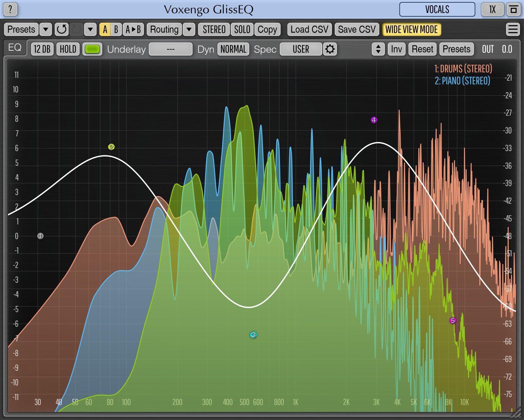
Task: Select the EQ tab
Action: tap(15, 48)
